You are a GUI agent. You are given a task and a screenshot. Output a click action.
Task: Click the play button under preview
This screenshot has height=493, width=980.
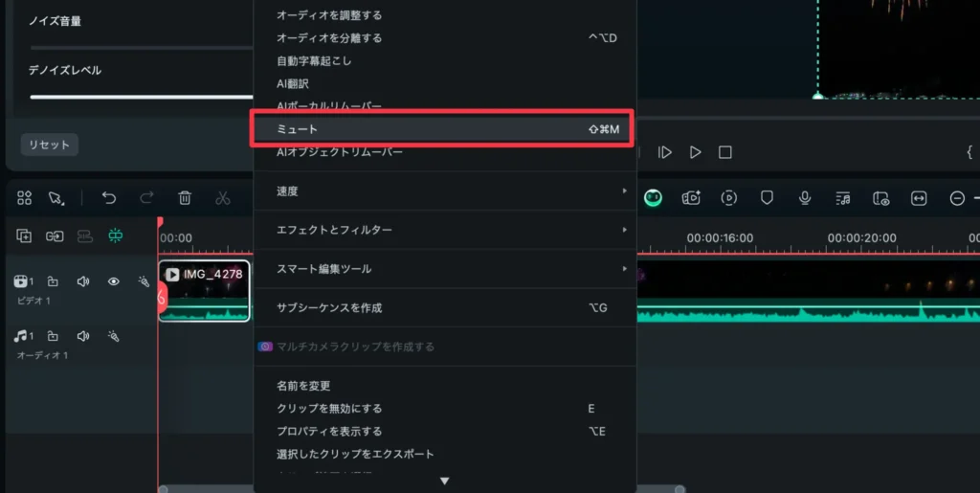696,152
